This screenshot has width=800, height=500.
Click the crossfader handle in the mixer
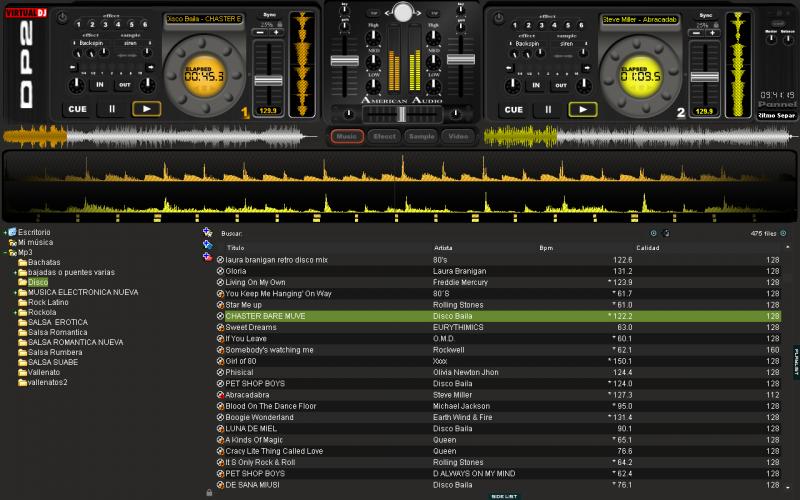click(x=402, y=114)
